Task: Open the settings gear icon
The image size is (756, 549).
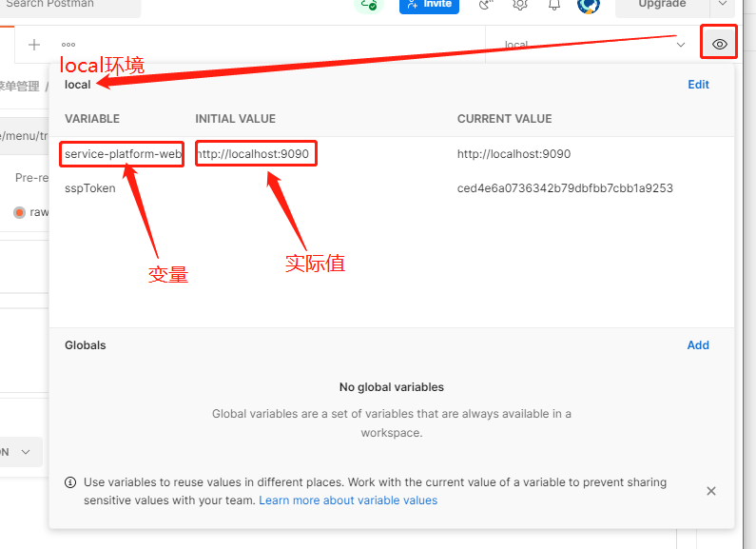Action: click(520, 5)
